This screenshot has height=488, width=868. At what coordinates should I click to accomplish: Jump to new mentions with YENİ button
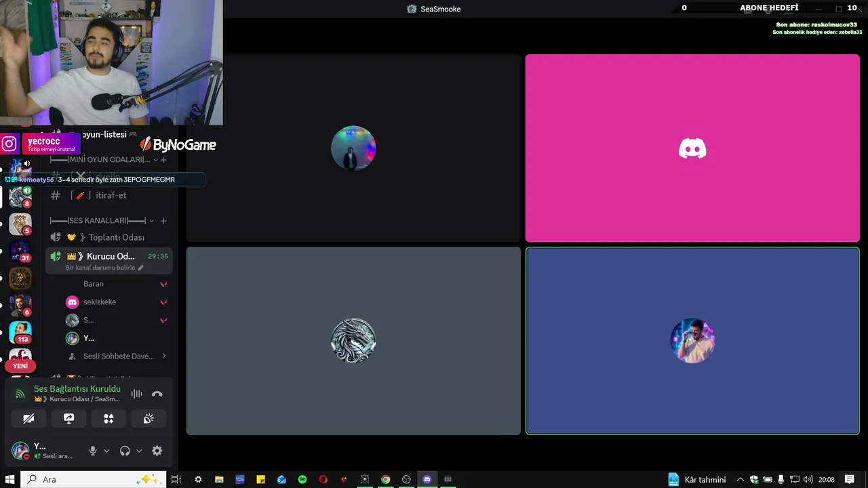[20, 366]
